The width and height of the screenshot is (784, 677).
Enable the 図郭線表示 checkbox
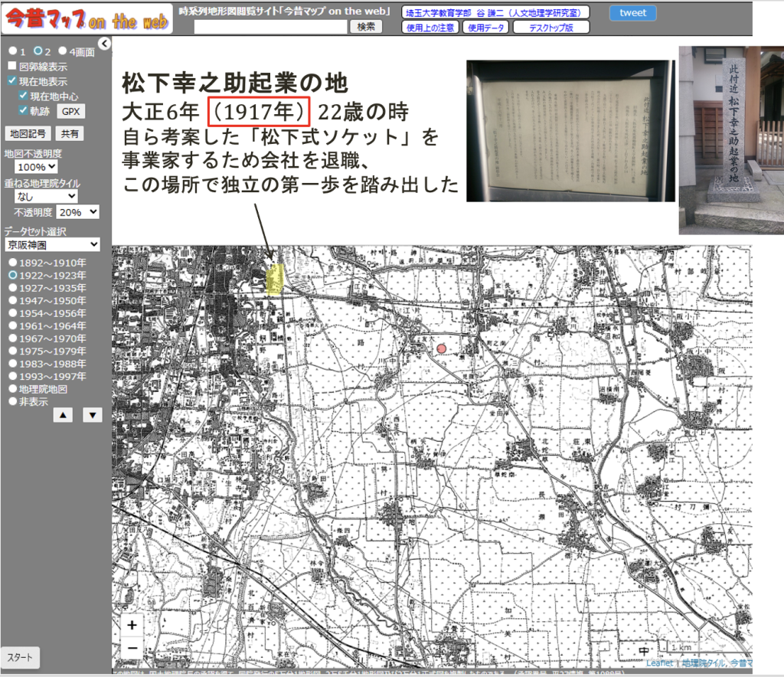pos(12,67)
